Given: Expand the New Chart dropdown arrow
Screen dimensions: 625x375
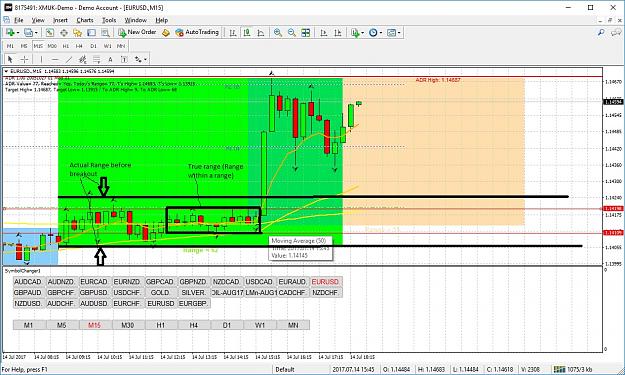Looking at the screenshot, I should point(18,33).
